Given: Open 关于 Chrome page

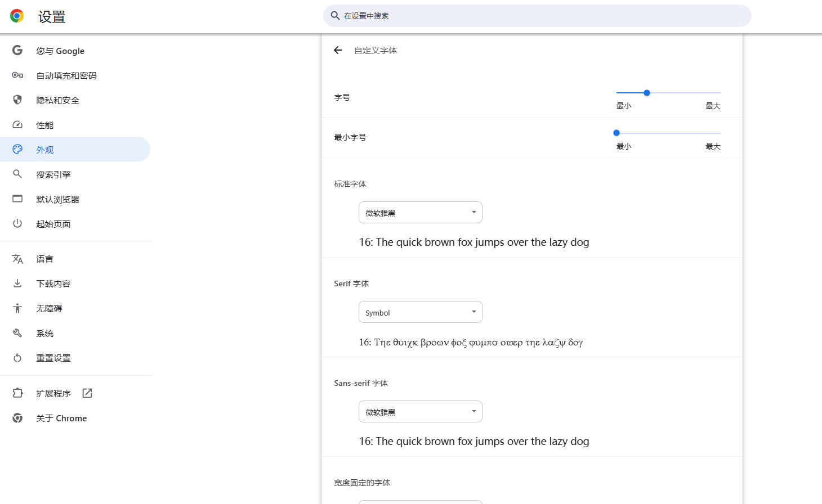Looking at the screenshot, I should click(x=75, y=418).
